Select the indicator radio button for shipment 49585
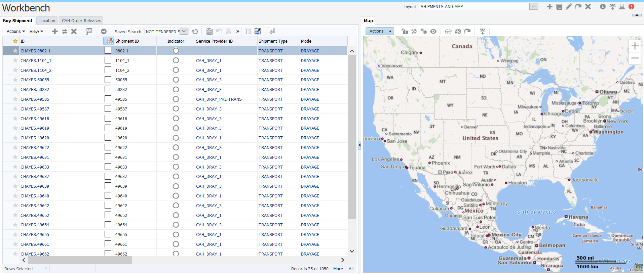Viewport: 644px width, 274px height. point(176,99)
